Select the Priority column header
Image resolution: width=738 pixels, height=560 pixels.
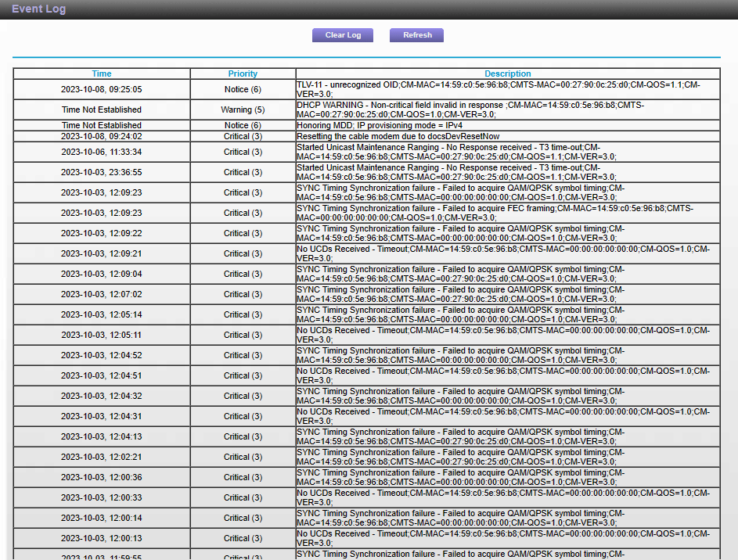[243, 74]
